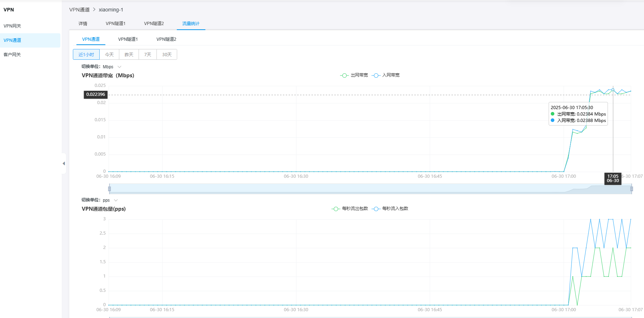Select VPN隧道2 sub-tab under traffic statistics
The height and width of the screenshot is (318, 644).
click(x=166, y=39)
